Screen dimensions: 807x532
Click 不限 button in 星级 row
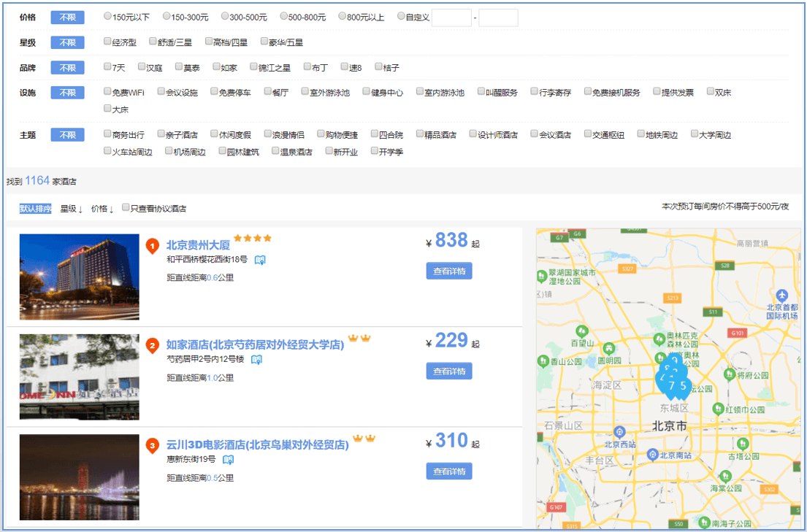pyautogui.click(x=67, y=42)
